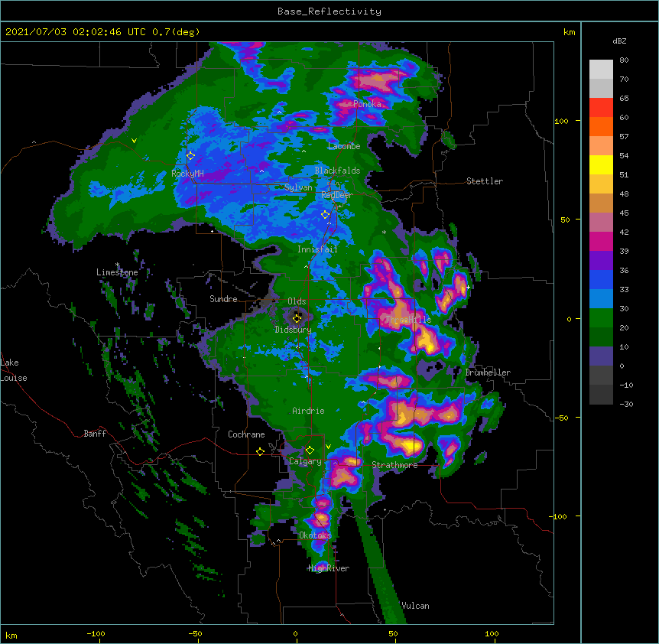Click the -100 tick on the vertical axis

click(x=558, y=516)
